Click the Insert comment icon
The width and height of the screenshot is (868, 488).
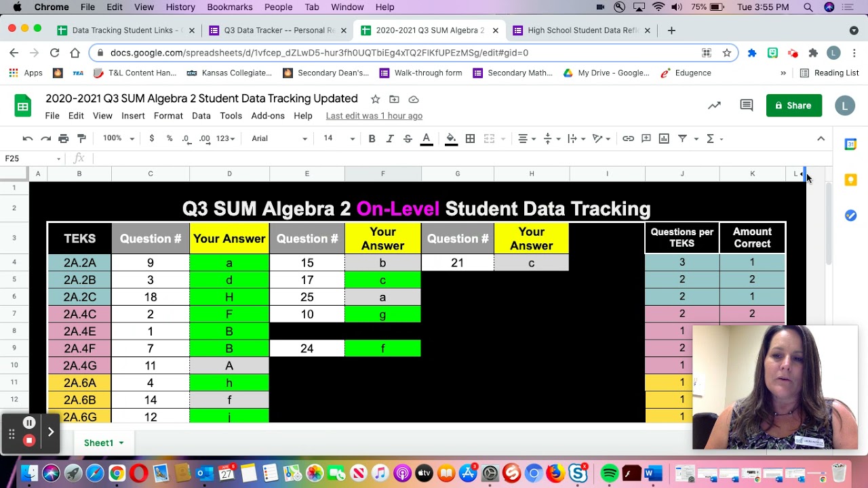click(646, 138)
